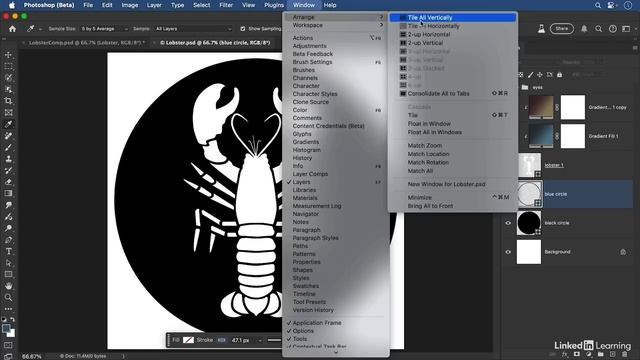
Task: Select the lobster 1 layer thumbnail
Action: pyautogui.click(x=529, y=165)
